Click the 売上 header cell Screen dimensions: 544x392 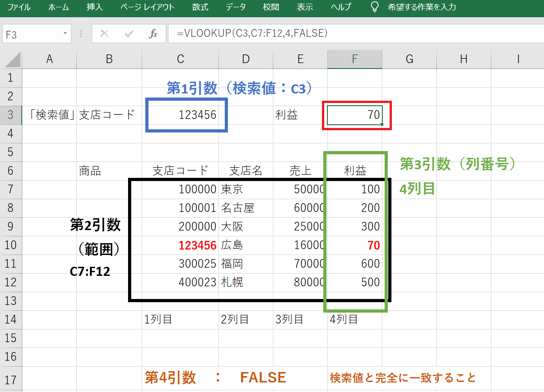[x=301, y=171]
